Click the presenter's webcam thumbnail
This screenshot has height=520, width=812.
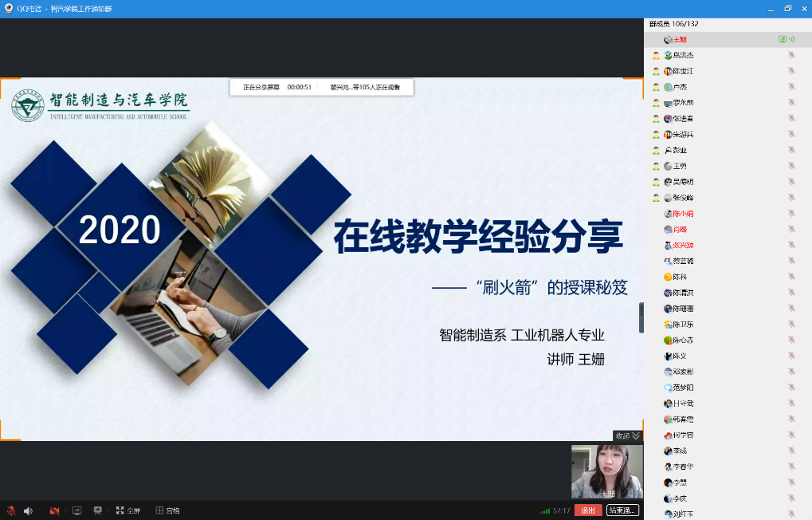pos(606,471)
